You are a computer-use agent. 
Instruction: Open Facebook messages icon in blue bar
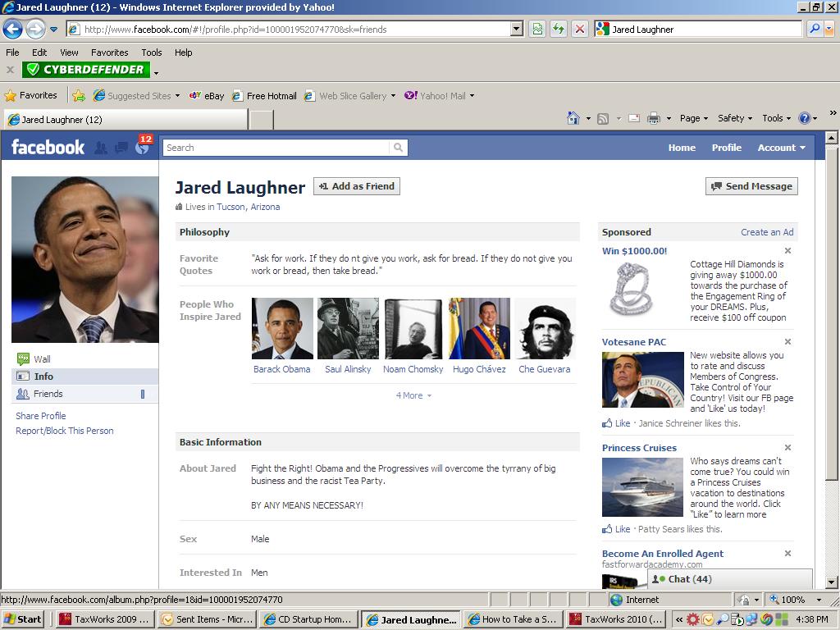[x=121, y=148]
